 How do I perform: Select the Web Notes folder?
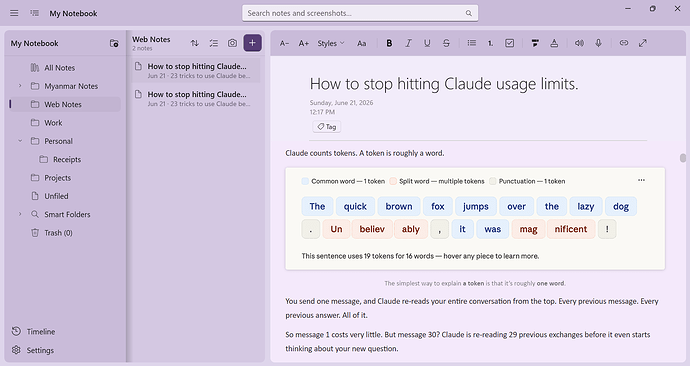(65, 104)
